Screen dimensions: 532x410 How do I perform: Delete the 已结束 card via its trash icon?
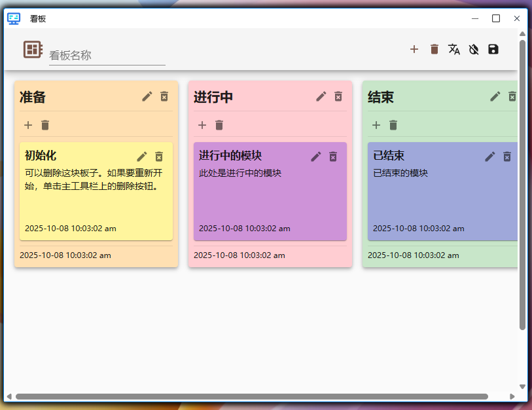point(507,157)
